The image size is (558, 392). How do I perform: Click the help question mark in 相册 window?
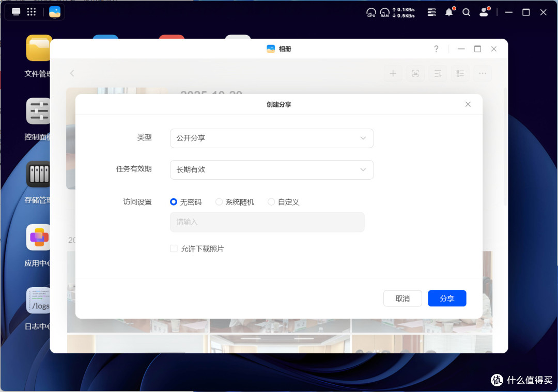click(x=436, y=49)
